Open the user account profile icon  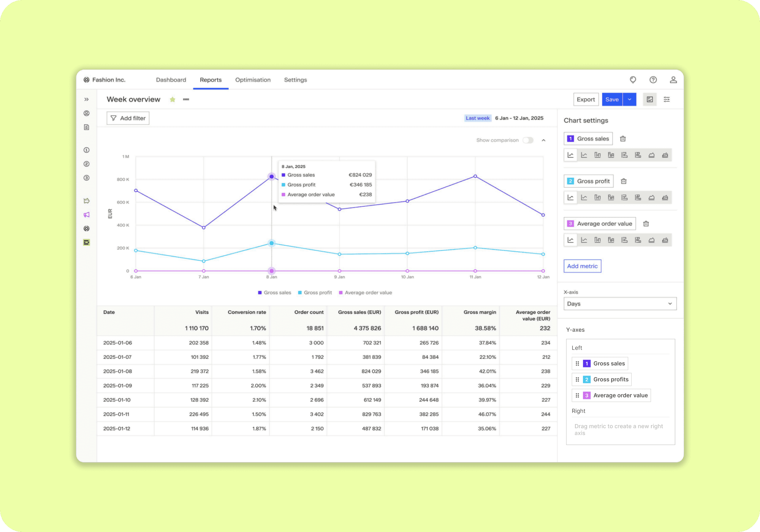pos(673,80)
